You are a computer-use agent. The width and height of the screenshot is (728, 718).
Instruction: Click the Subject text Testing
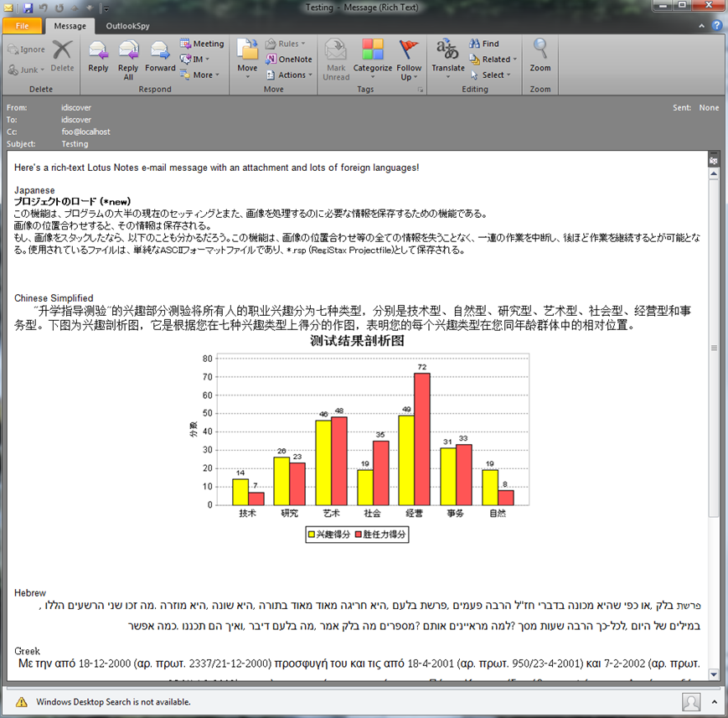click(75, 144)
